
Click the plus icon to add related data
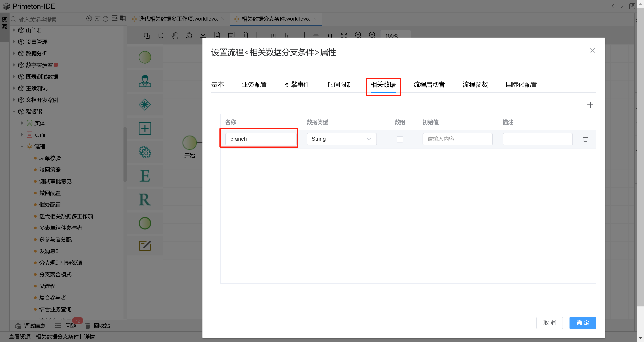590,105
